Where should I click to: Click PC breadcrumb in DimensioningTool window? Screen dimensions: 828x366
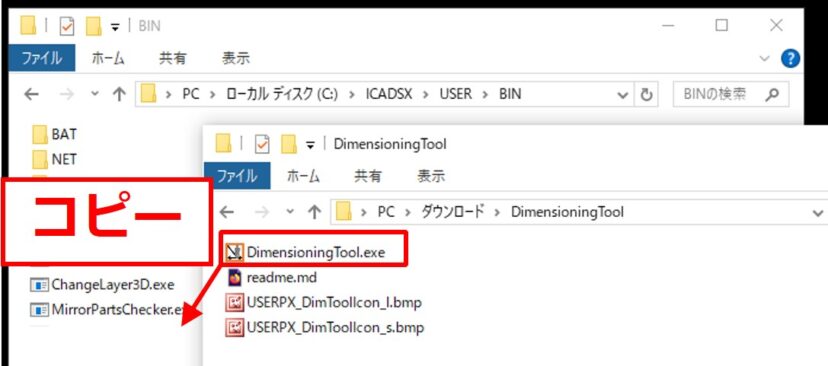point(386,212)
